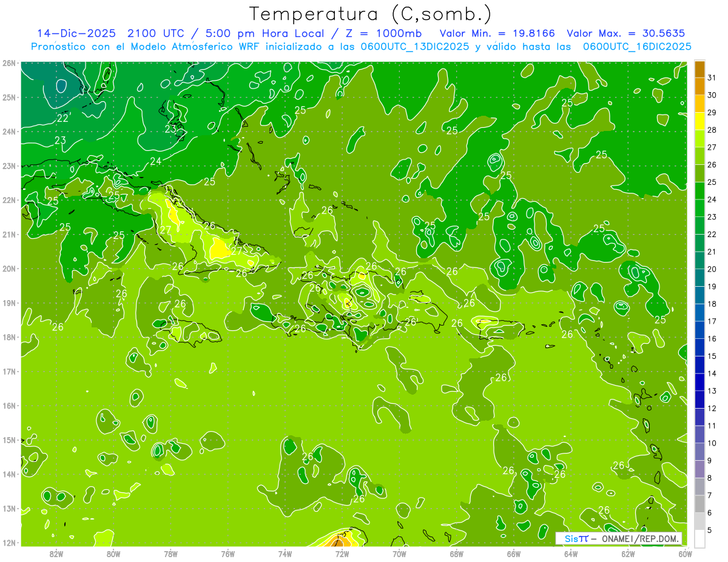Image resolution: width=728 pixels, height=562 pixels.
Task: Click the colorbar label 28
Action: 712,130
